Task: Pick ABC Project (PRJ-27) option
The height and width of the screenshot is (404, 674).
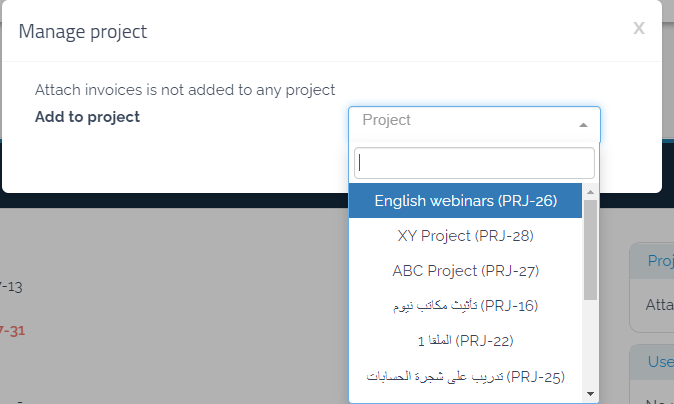Action: pos(465,271)
